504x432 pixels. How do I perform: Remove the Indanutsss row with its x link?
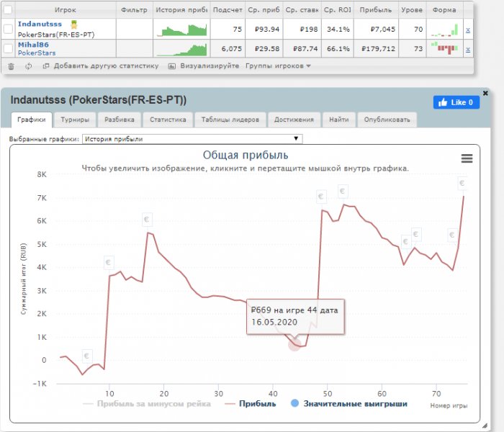[468, 30]
